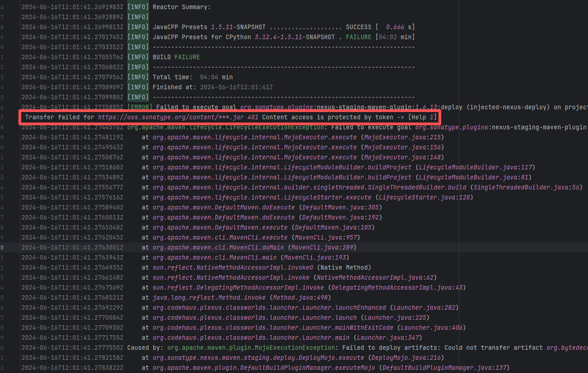This screenshot has height=373, width=588.
Task: Open the MojoExecutor.java:148 stack trace reference
Action: (402, 157)
